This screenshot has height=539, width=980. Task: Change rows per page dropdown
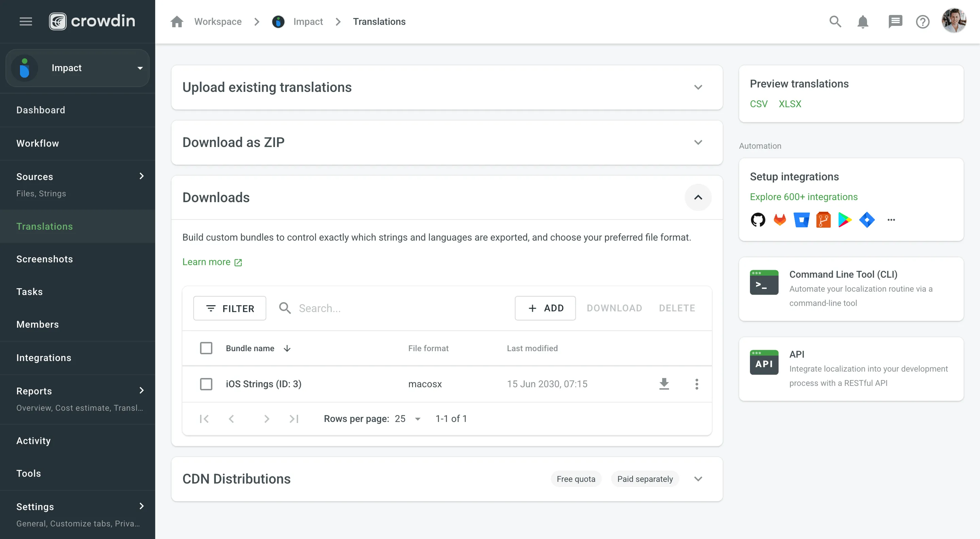(x=407, y=419)
